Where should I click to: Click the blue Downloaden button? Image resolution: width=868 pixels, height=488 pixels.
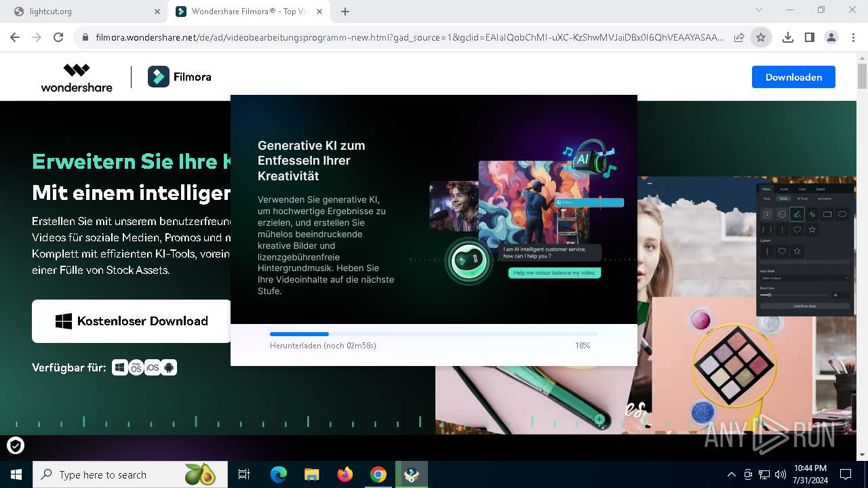[x=793, y=77]
